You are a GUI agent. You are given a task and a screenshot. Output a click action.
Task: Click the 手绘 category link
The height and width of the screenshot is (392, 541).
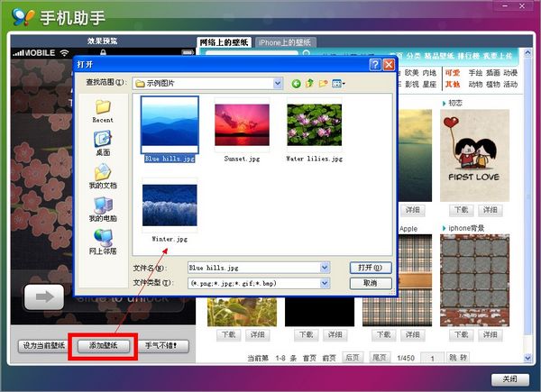pos(475,73)
